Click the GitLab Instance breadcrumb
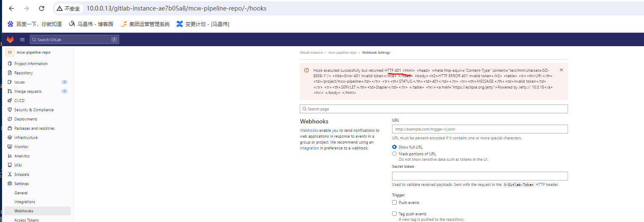The height and width of the screenshot is (222, 644). click(311, 53)
